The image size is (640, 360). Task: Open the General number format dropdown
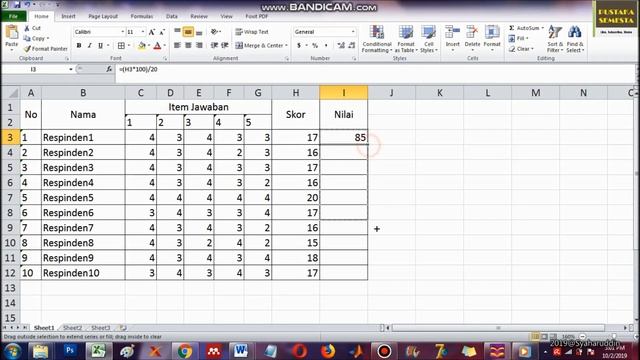[x=353, y=32]
